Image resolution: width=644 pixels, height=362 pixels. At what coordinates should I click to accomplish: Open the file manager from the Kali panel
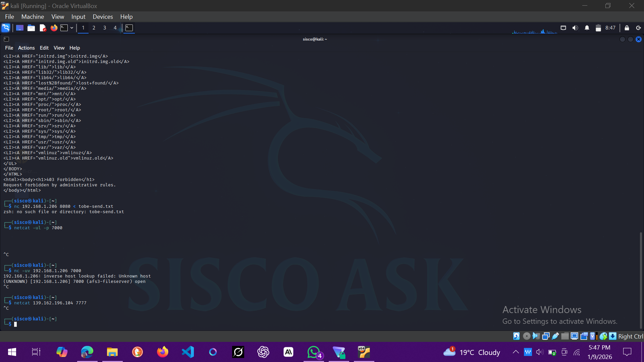[x=31, y=28]
